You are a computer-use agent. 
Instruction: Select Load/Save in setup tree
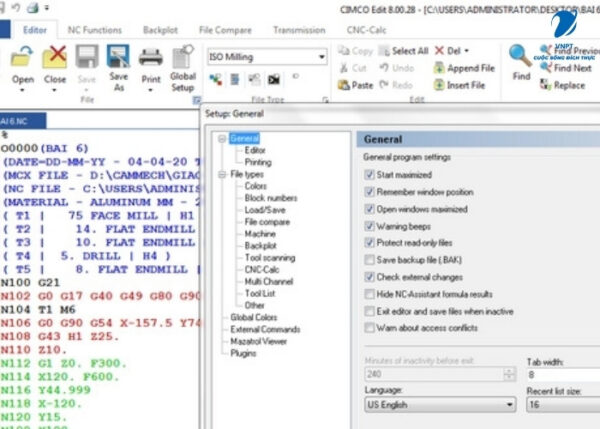265,210
